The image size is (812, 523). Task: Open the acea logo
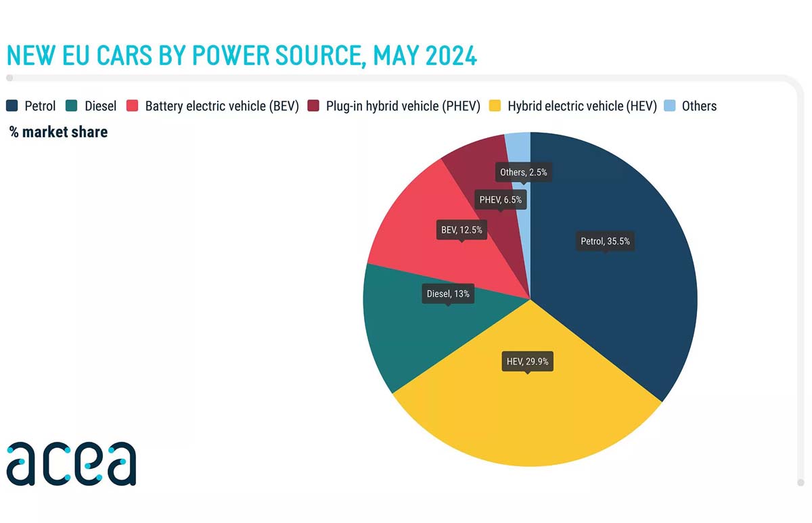[x=71, y=463]
